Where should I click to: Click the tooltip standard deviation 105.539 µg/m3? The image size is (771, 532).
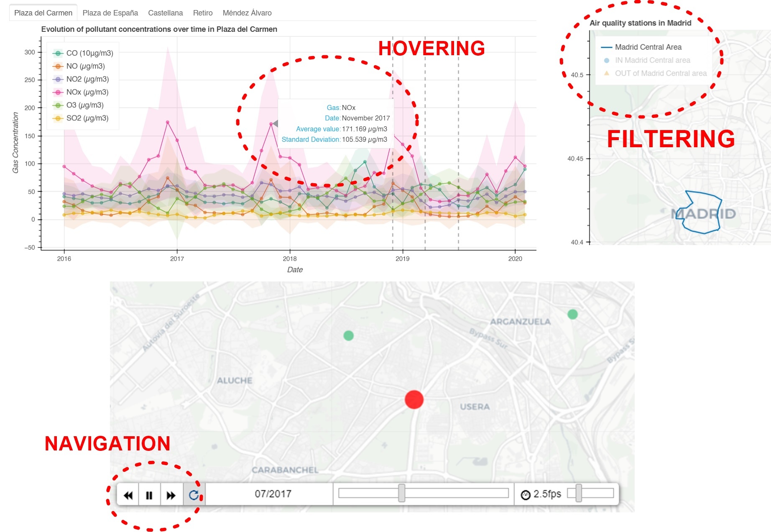pos(365,139)
